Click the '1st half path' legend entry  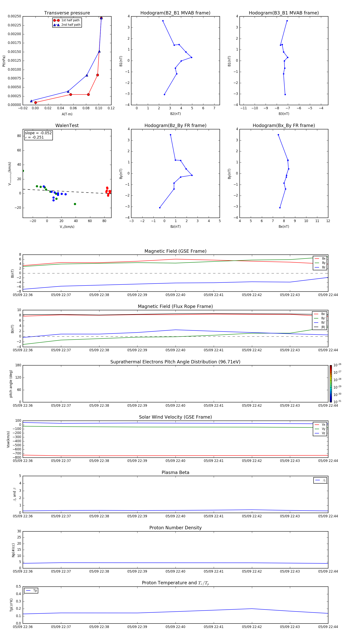[66, 20]
